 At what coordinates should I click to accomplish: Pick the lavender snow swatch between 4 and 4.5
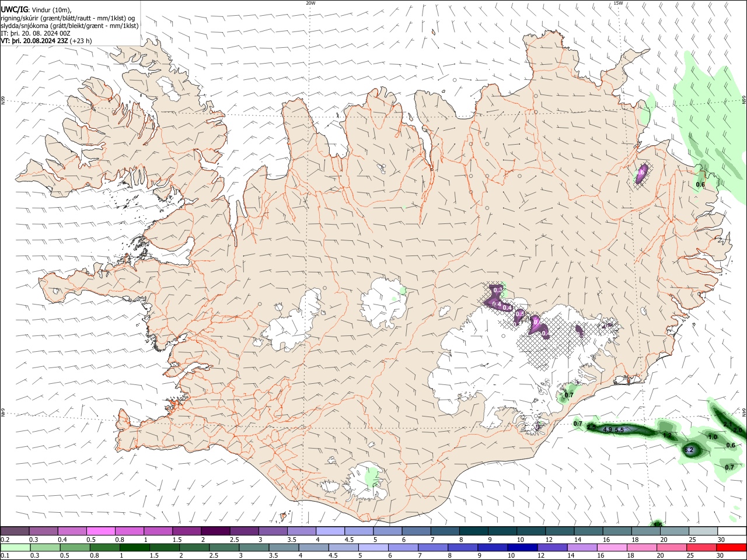point(330,531)
